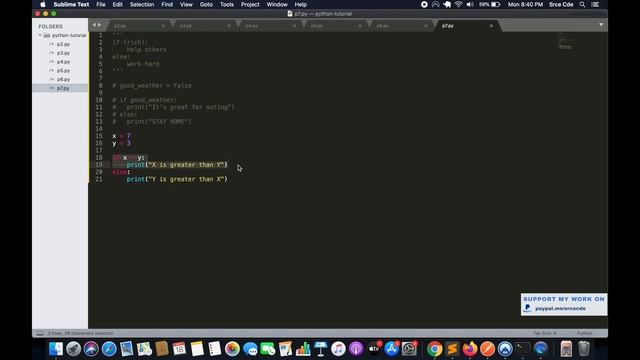Change Tab Size: 4 in status bar
The image size is (640, 360).
[x=544, y=333]
